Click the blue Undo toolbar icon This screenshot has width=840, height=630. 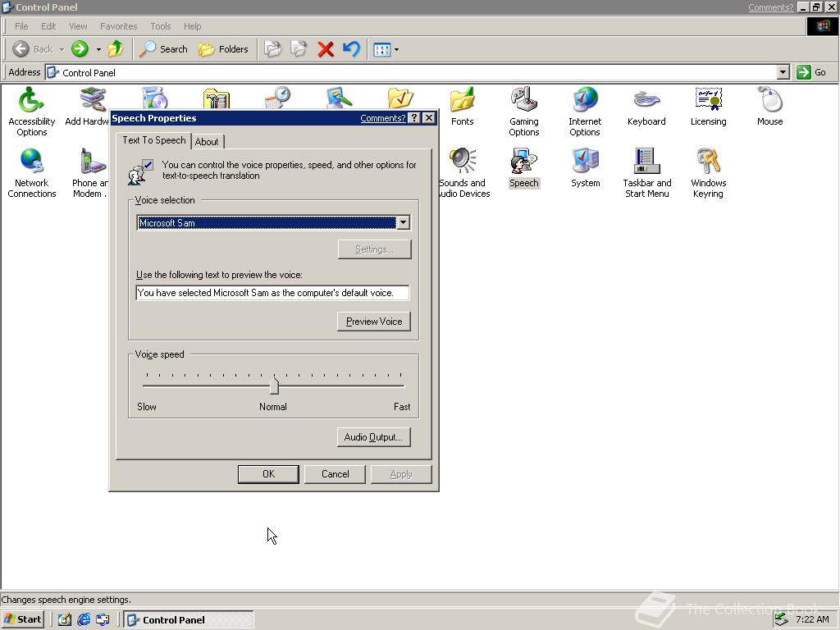point(351,49)
